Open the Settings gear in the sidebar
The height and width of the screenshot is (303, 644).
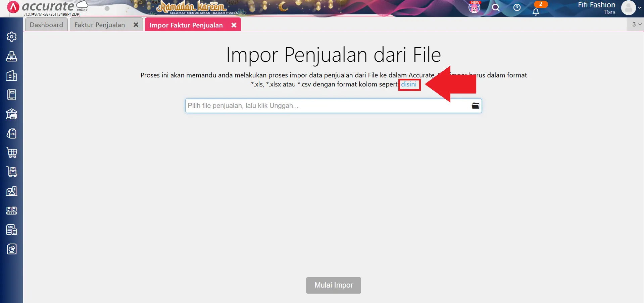12,37
